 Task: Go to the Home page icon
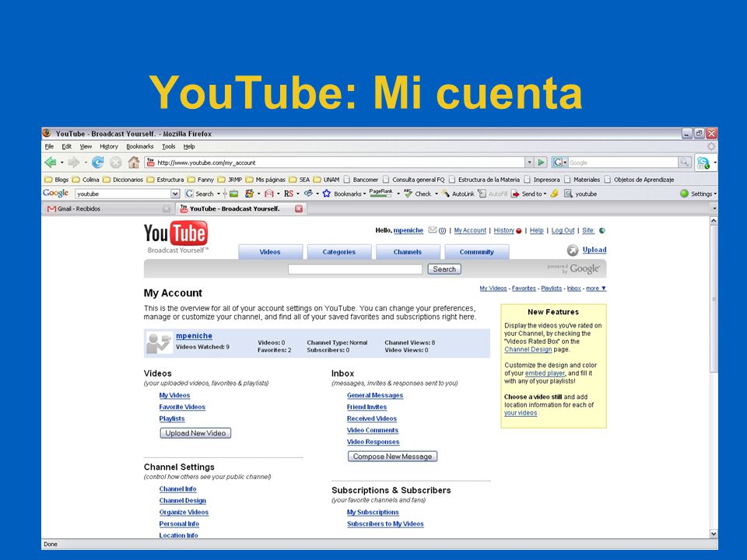pos(134,163)
